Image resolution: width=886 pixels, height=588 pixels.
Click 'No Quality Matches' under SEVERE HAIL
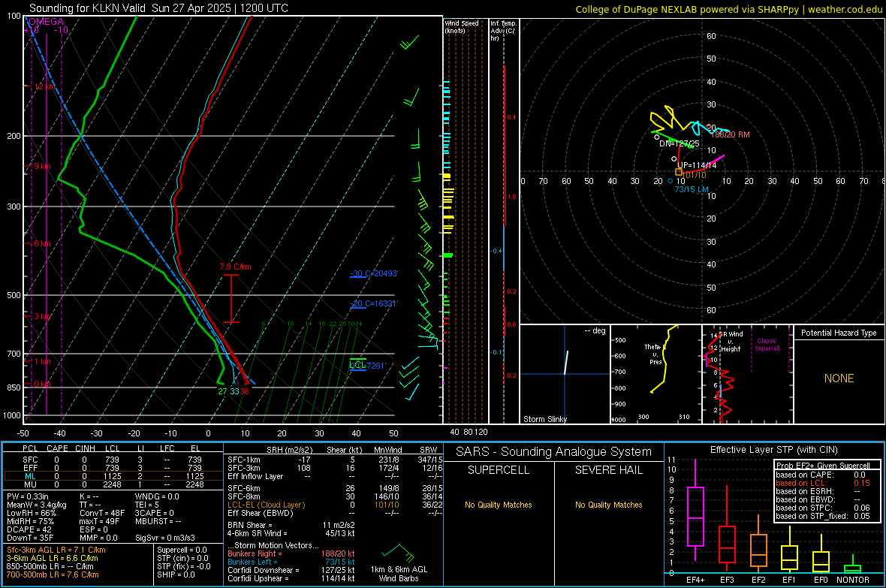pos(608,505)
